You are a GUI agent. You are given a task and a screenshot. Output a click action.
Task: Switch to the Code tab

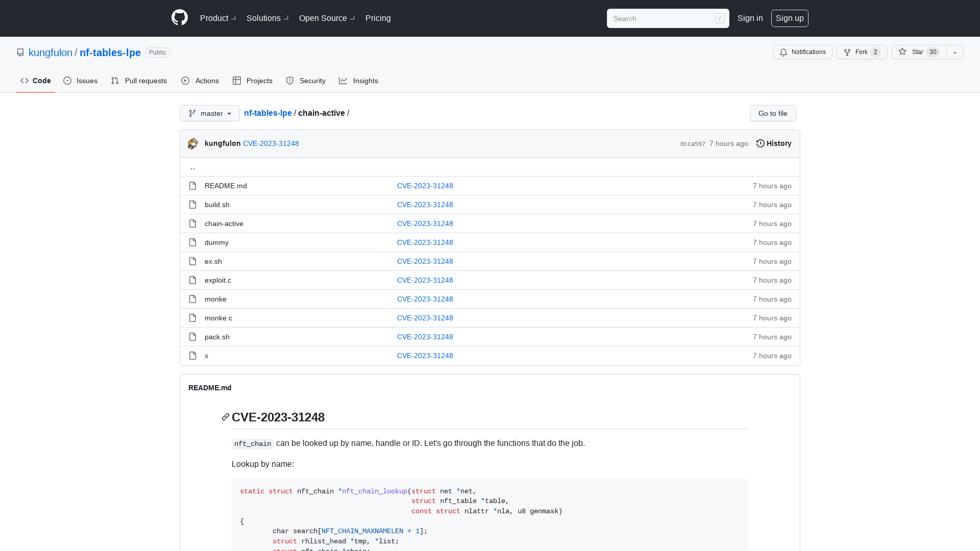coord(36,81)
